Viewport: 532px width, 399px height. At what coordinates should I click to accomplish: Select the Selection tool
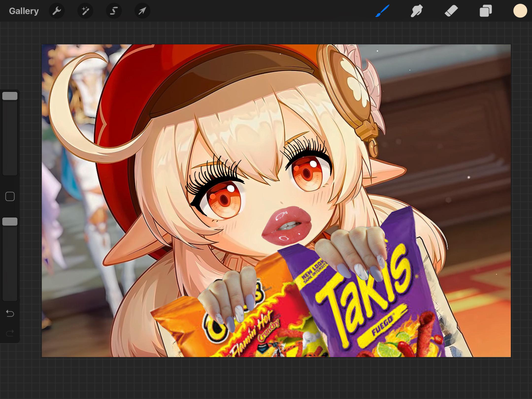pyautogui.click(x=113, y=11)
